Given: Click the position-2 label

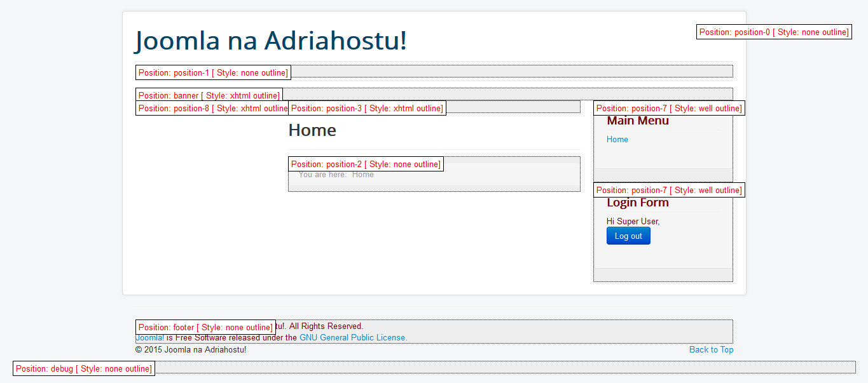Looking at the screenshot, I should click(366, 164).
